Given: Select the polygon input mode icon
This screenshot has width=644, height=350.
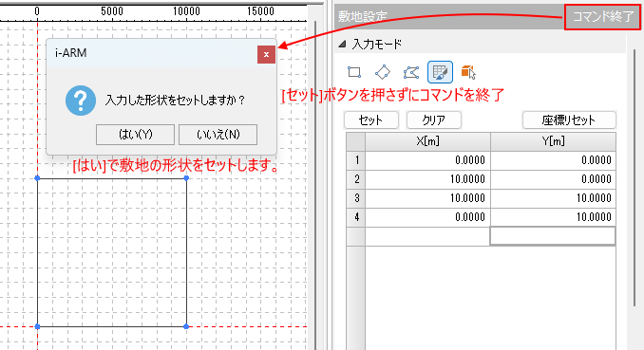Looking at the screenshot, I should click(411, 72).
